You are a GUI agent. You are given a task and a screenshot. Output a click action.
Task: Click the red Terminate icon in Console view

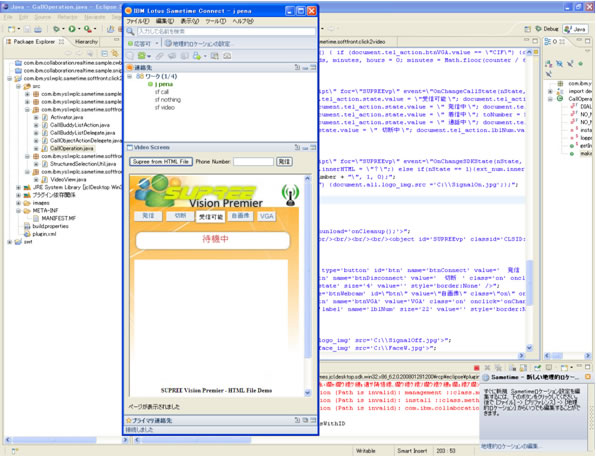click(x=477, y=368)
